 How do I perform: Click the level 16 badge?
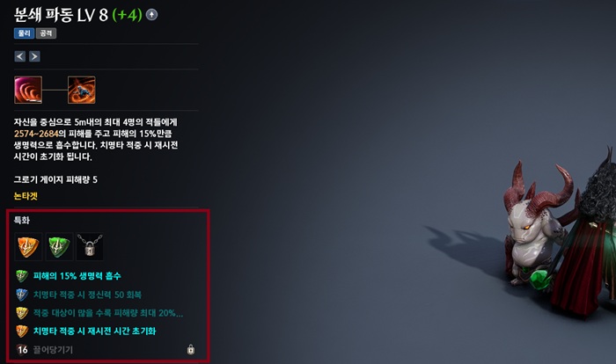[22, 349]
